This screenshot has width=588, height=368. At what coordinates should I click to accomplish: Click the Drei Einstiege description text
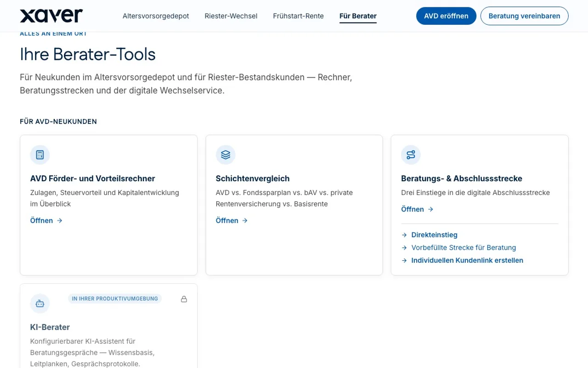[x=475, y=193]
